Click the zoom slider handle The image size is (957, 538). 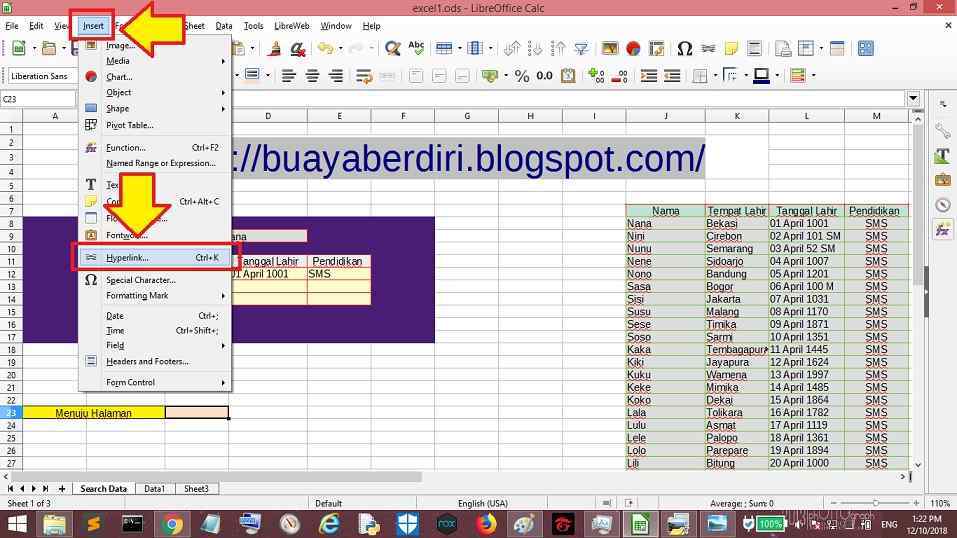(875, 503)
